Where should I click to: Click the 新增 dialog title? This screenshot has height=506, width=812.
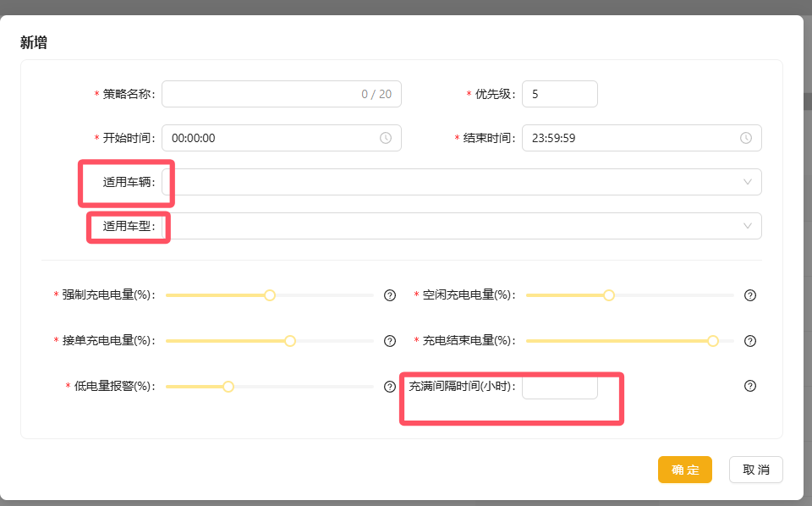[34, 42]
